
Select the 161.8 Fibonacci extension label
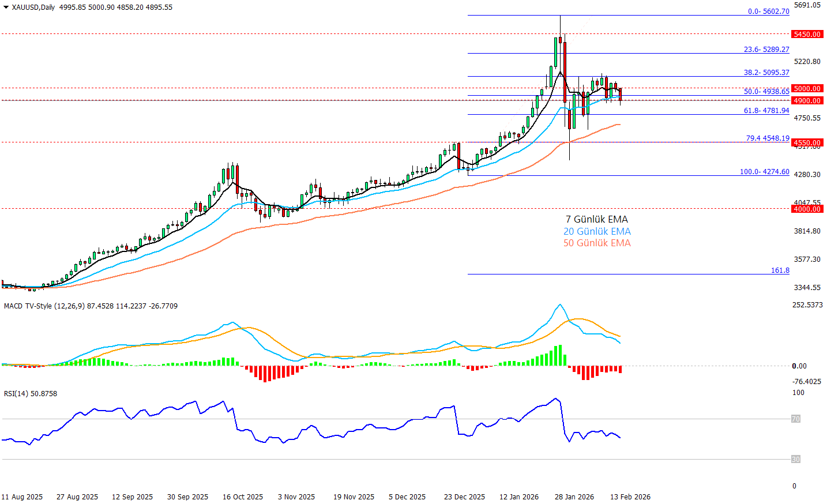coord(780,270)
